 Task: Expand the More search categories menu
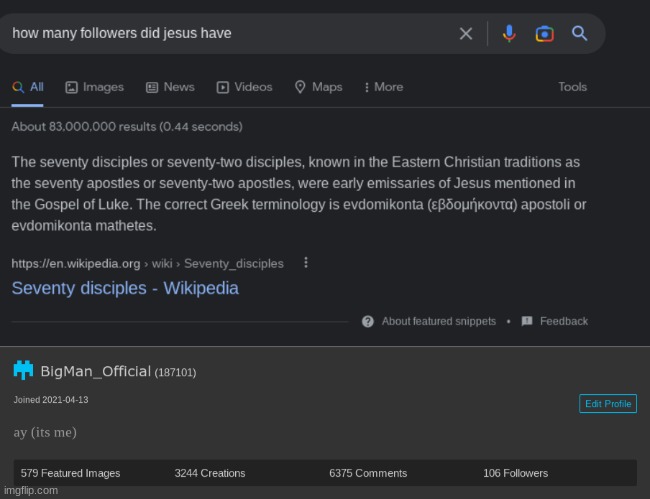(x=383, y=87)
